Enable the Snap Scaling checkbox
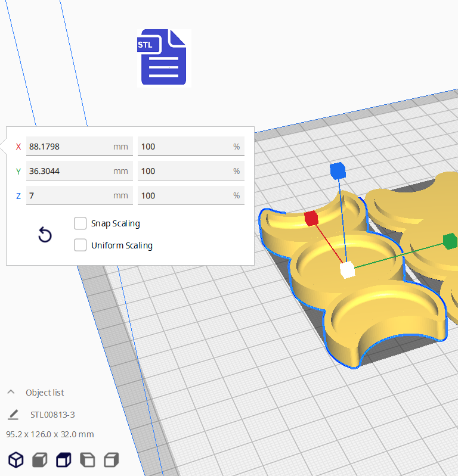Viewport: 458px width, 476px height. click(x=80, y=223)
